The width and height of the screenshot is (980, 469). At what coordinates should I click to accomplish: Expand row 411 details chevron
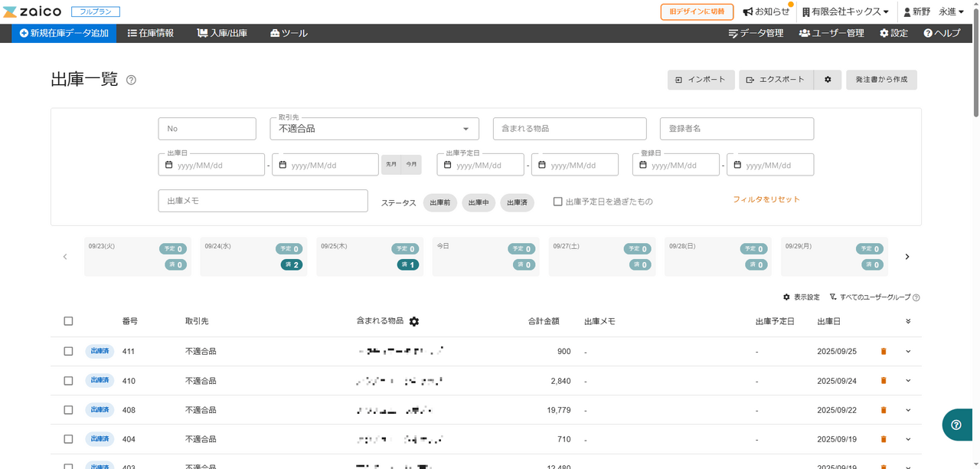point(908,351)
